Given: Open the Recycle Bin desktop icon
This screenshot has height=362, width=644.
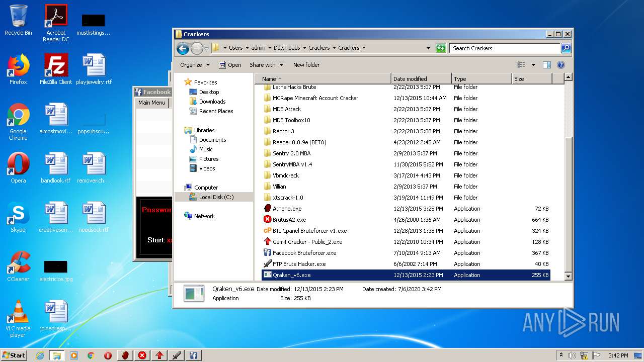Looking at the screenshot, I should [18, 20].
